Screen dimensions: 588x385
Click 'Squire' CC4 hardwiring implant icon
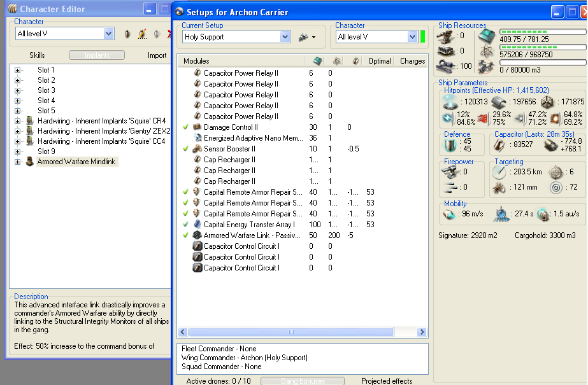click(x=30, y=141)
